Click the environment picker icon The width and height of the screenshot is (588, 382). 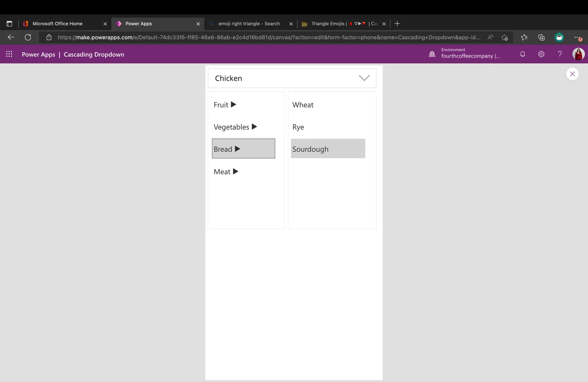[432, 54]
